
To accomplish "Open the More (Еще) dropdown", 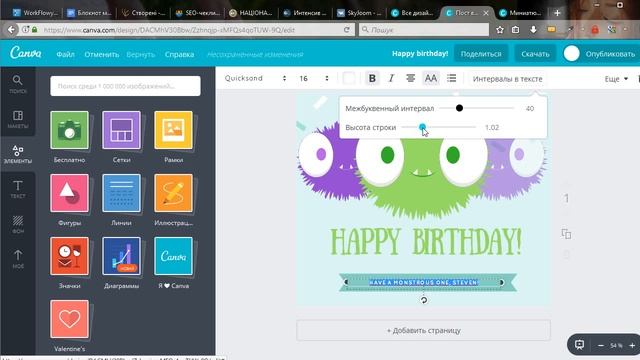I will pyautogui.click(x=616, y=79).
